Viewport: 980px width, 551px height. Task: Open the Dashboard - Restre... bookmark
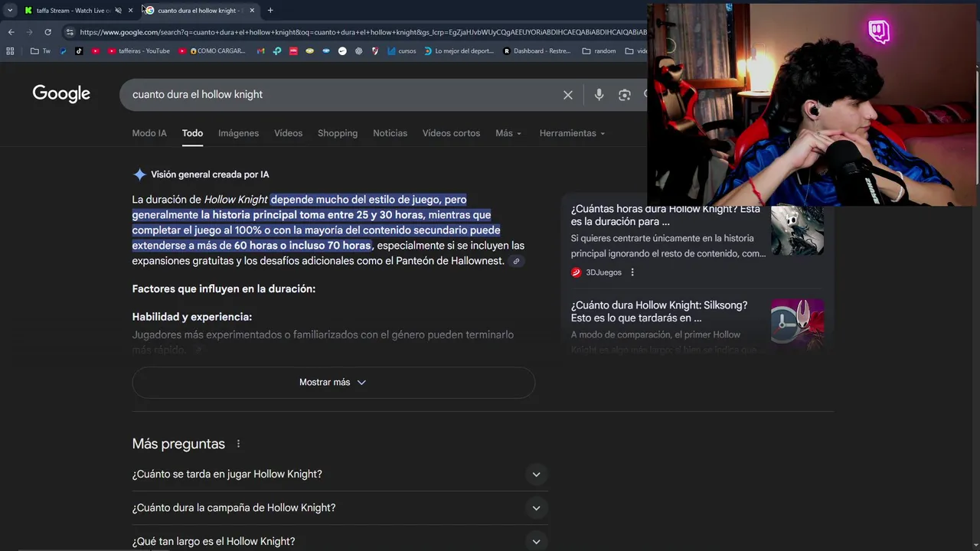click(537, 51)
